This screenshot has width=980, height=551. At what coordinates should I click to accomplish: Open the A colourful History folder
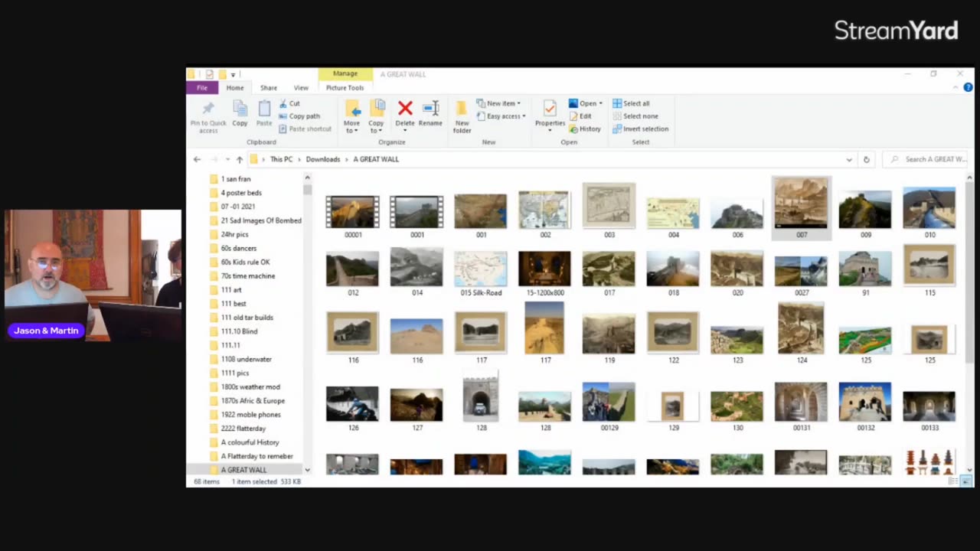[x=250, y=442]
